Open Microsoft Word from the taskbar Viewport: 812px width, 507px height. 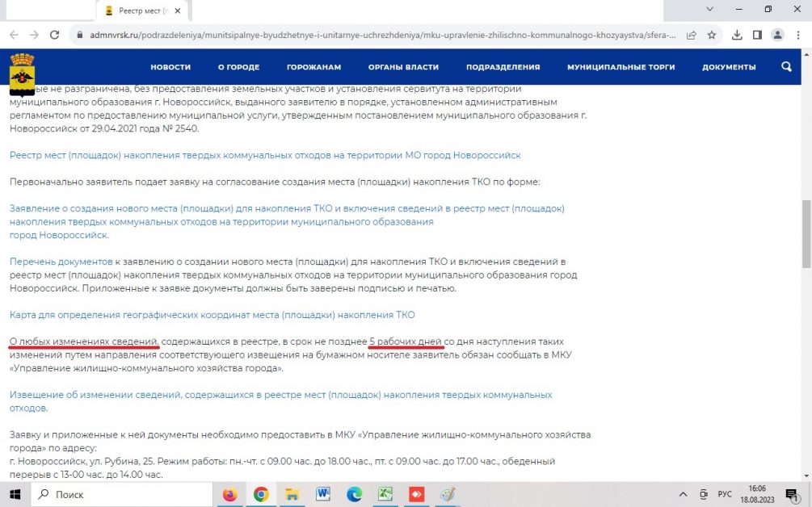click(x=324, y=494)
